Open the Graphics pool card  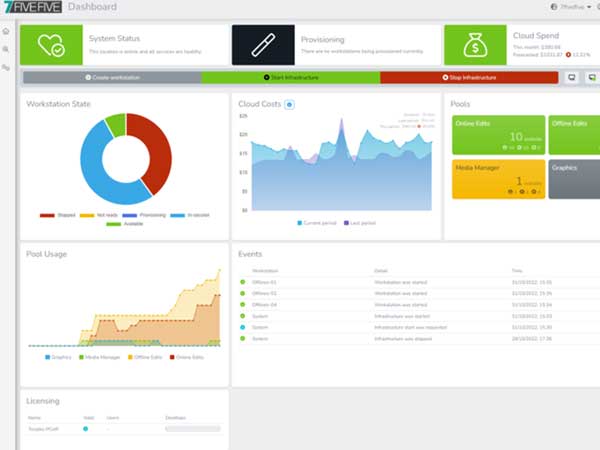574,179
